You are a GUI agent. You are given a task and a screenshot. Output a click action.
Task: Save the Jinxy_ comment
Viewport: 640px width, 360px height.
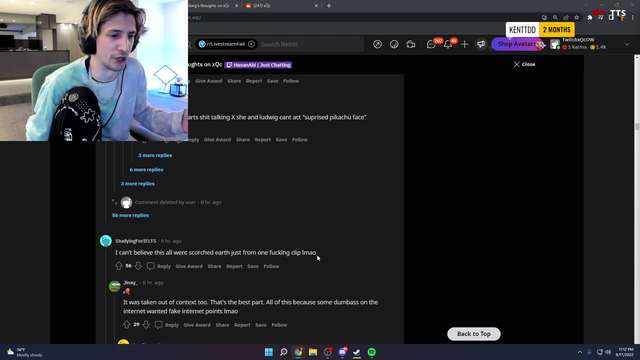pos(261,325)
